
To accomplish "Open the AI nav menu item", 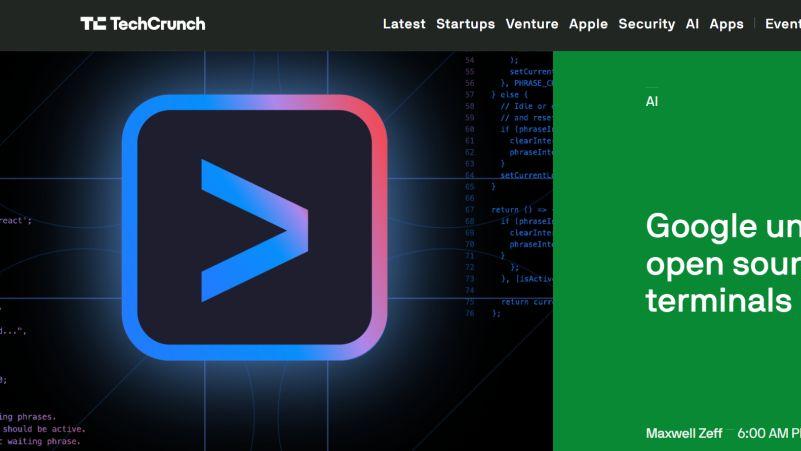I will 692,24.
